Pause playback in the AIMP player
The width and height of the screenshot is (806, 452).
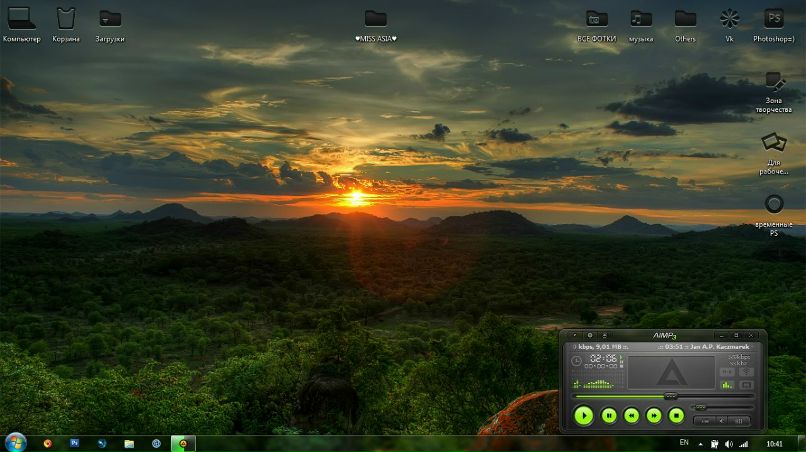pos(608,415)
